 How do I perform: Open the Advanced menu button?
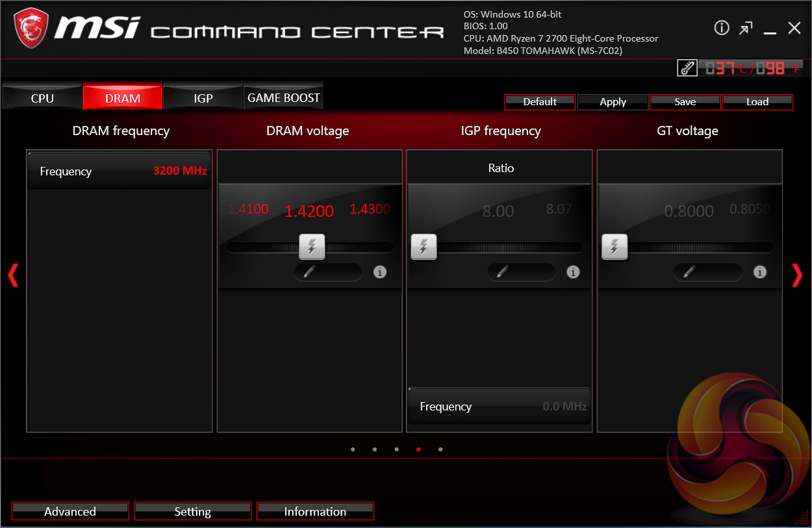[70, 511]
